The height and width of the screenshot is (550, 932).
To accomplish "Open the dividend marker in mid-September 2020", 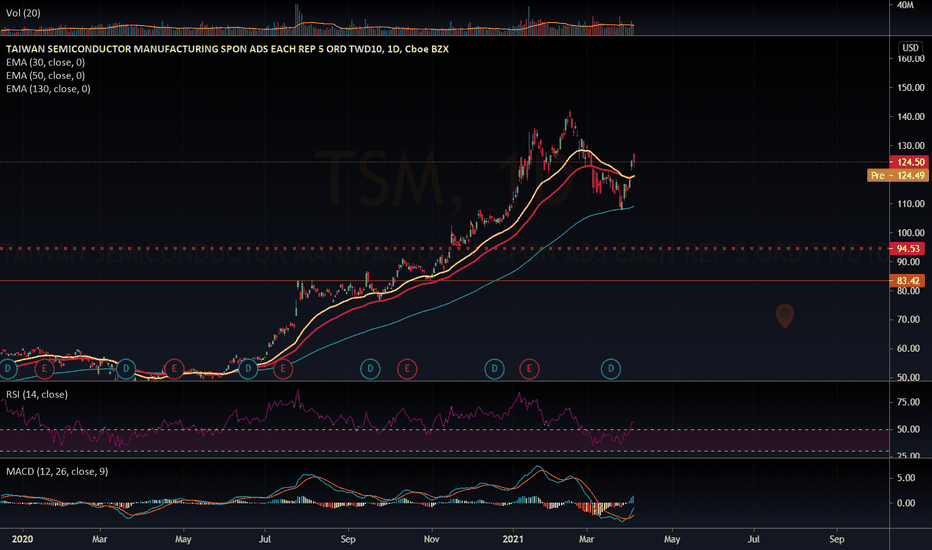I will coord(370,369).
